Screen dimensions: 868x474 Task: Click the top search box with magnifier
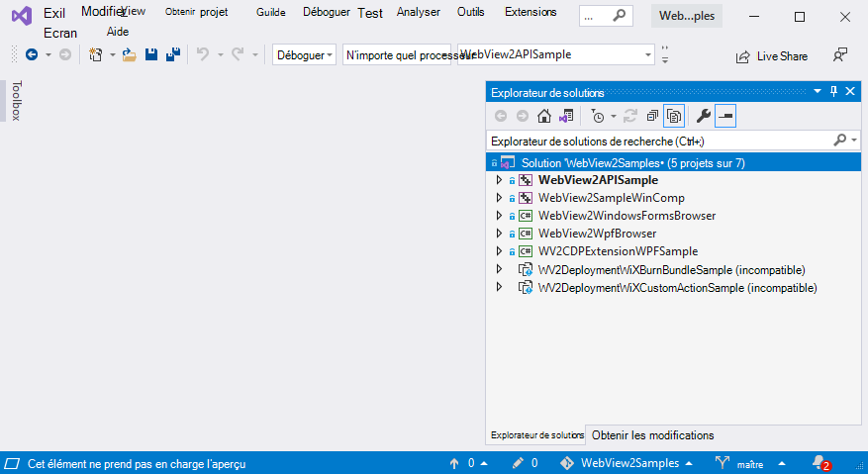(x=606, y=16)
